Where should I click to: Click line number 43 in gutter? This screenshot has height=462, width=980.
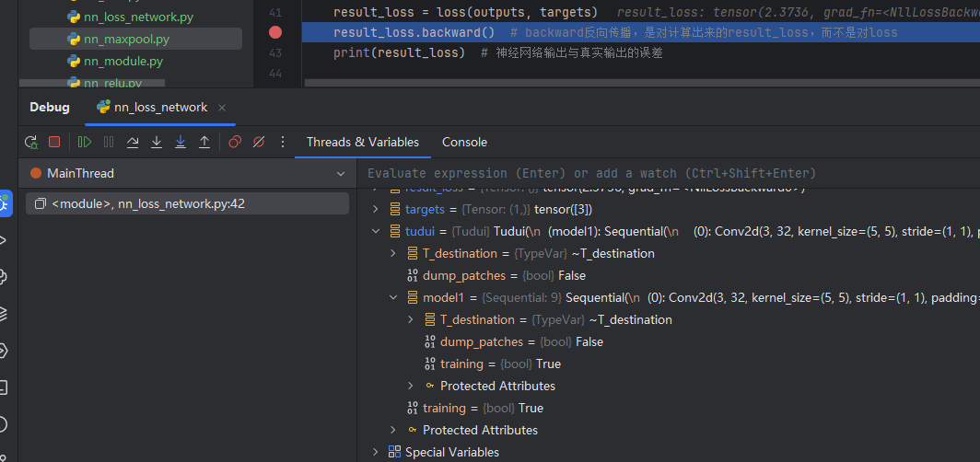point(275,53)
